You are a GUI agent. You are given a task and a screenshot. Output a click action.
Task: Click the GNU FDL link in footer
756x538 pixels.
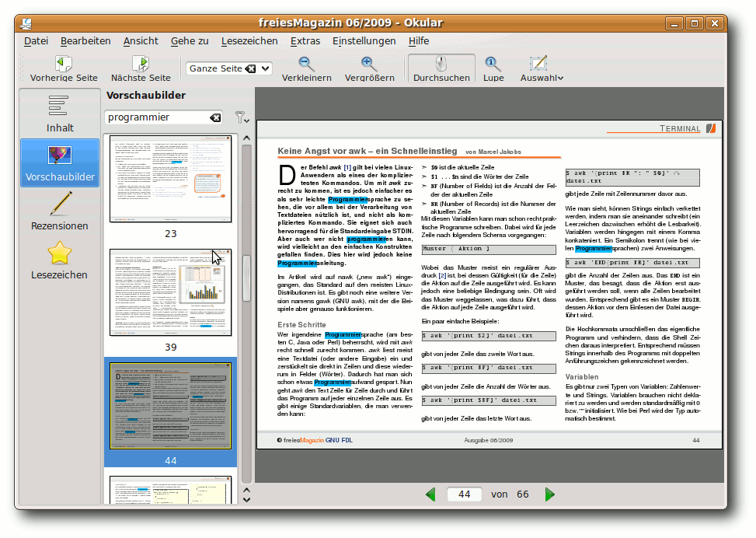[x=339, y=440]
